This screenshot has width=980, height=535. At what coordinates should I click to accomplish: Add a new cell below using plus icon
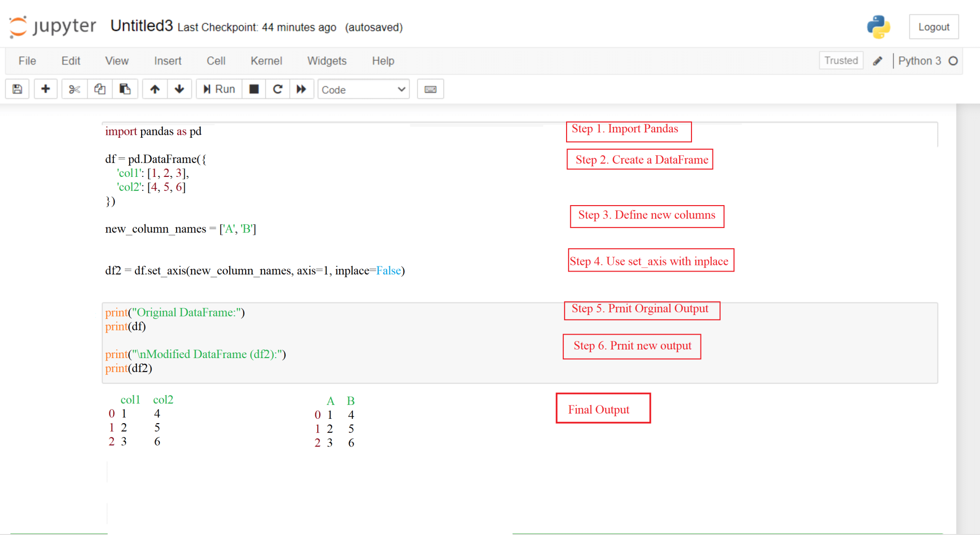pos(45,89)
